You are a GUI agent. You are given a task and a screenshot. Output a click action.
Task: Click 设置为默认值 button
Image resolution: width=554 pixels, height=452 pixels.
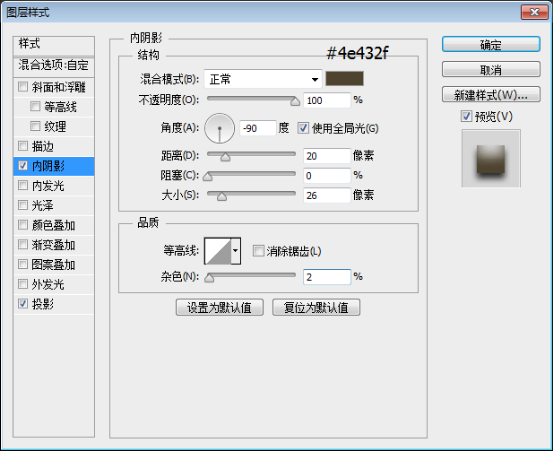219,307
